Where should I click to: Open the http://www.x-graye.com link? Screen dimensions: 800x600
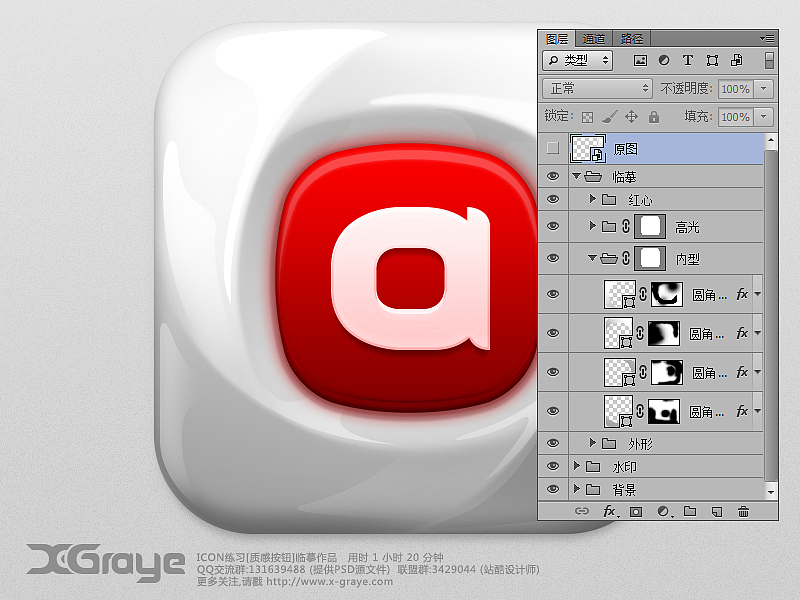329,582
